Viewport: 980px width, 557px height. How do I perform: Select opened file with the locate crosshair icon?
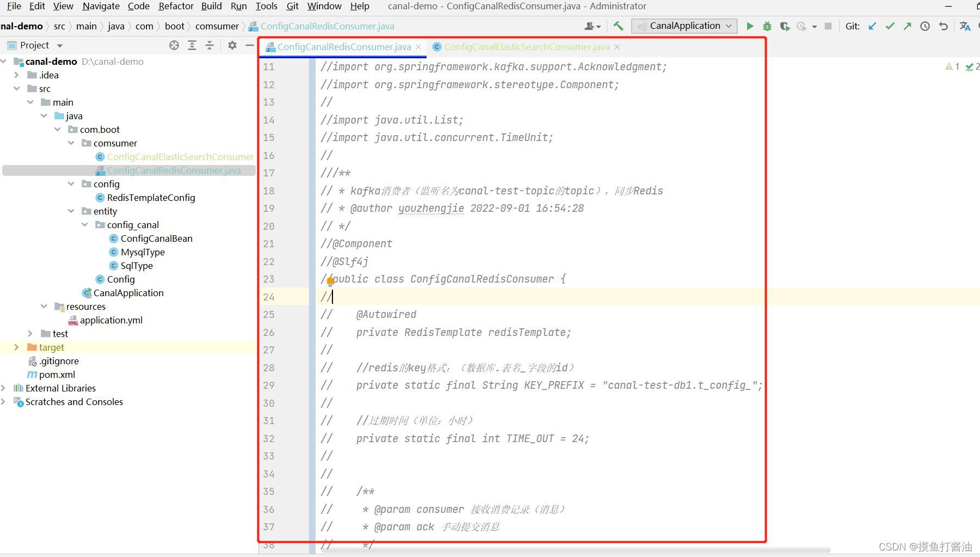174,45
